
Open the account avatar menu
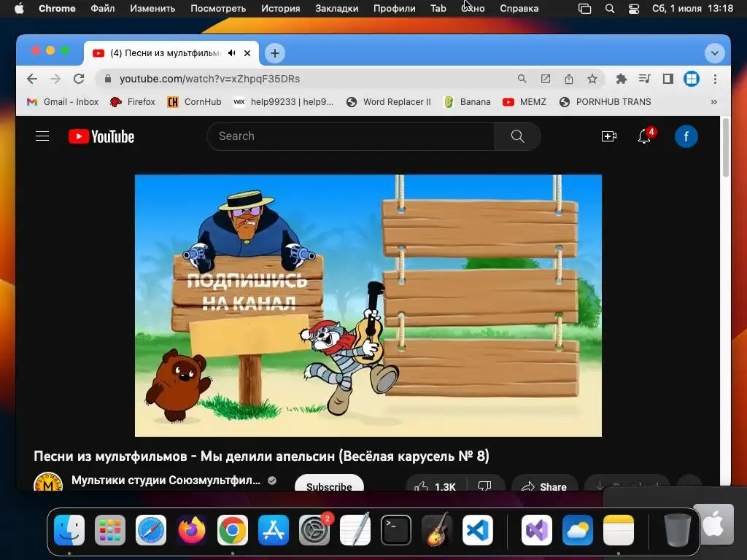tap(686, 136)
